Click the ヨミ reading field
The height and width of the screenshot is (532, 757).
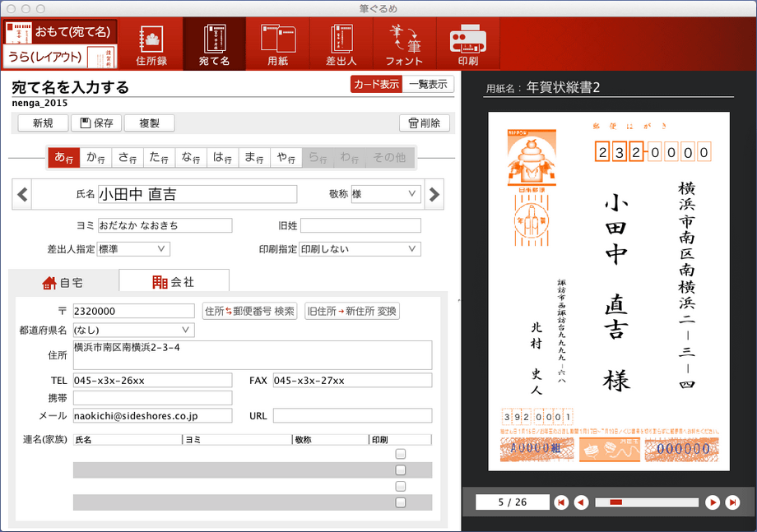pyautogui.click(x=165, y=225)
